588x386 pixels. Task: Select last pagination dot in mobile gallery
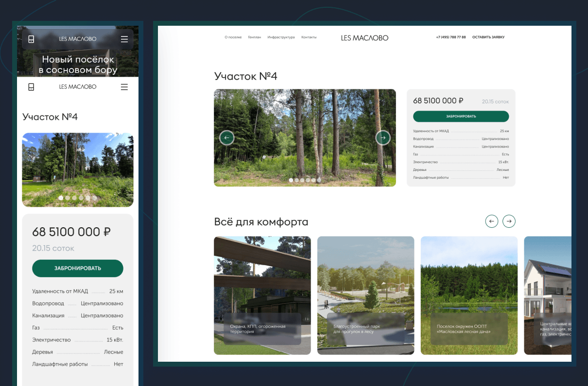point(94,198)
